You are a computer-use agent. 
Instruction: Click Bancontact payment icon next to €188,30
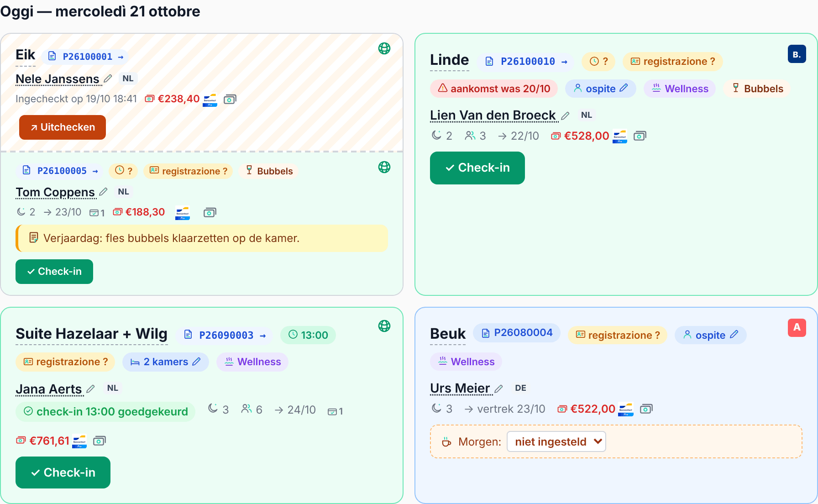(183, 213)
